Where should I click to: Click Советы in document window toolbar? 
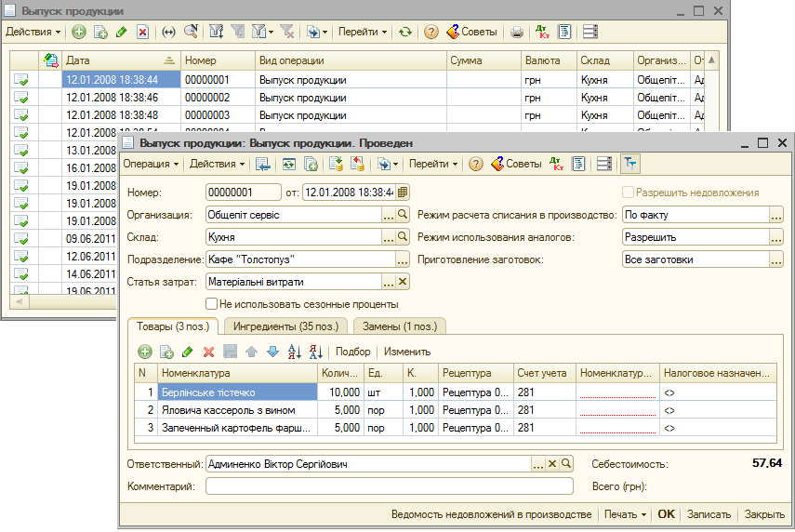(517, 164)
